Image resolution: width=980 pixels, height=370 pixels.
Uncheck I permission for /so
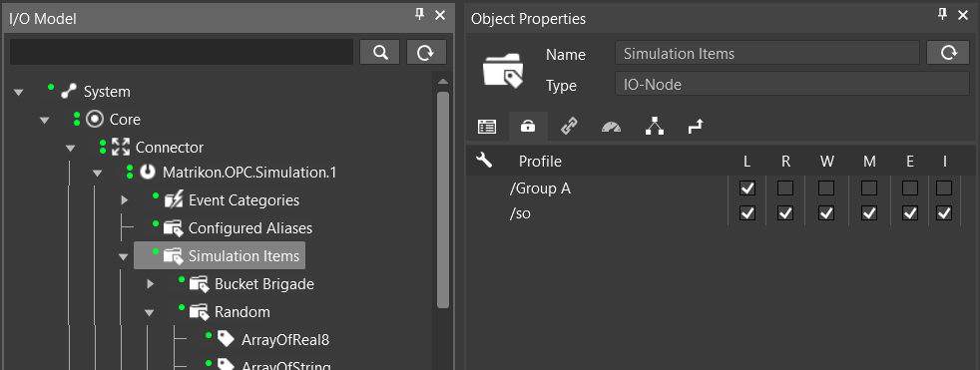[x=944, y=213]
